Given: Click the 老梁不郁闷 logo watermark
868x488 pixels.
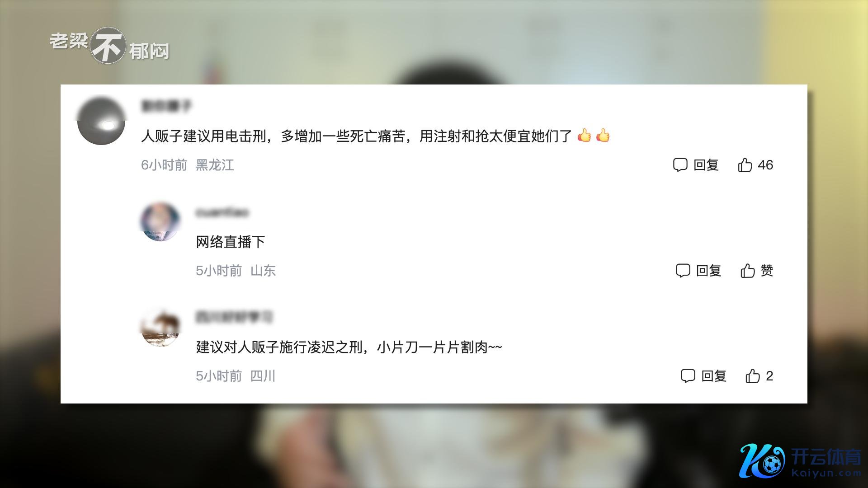Looking at the screenshot, I should [109, 46].
